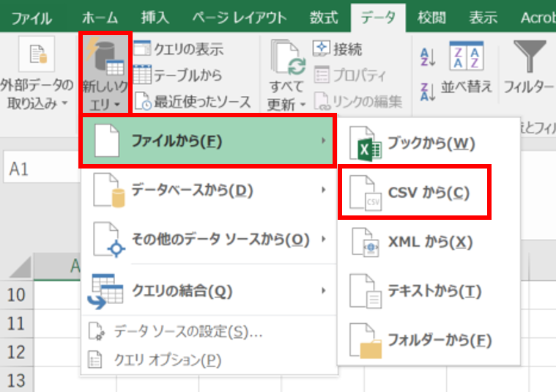Expand データベースから submenu arrow

pos(323,191)
